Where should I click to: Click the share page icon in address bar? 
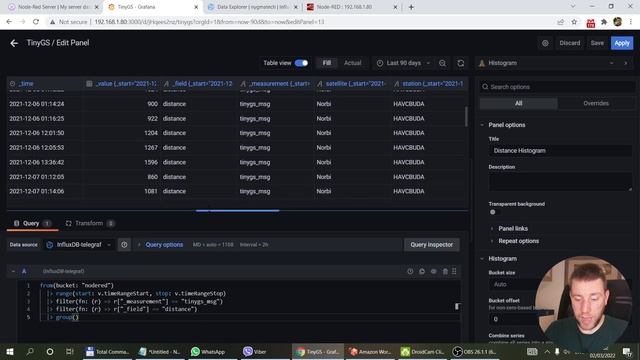pyautogui.click(x=560, y=22)
